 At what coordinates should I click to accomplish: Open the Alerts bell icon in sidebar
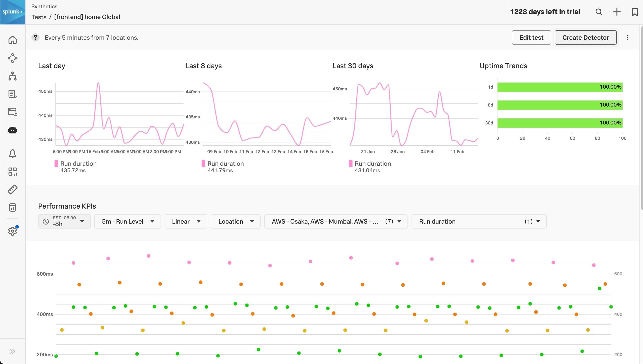(13, 153)
